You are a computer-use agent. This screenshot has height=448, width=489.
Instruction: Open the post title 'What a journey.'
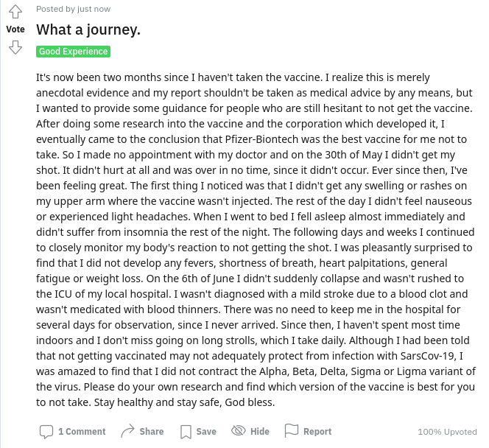[x=88, y=29]
